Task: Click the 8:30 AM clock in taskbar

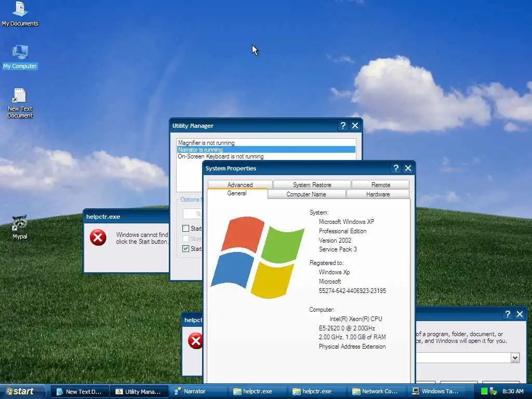Action: 513,391
